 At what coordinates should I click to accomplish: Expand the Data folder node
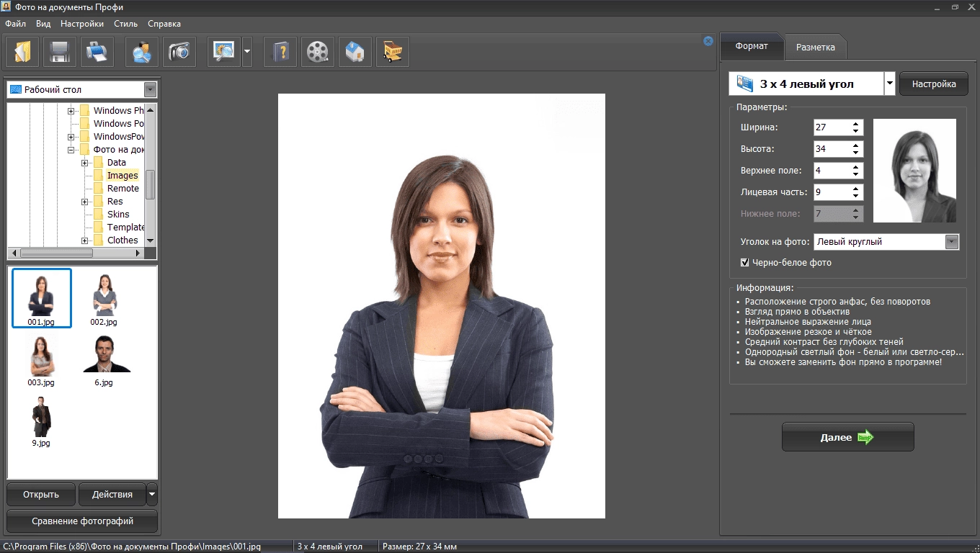85,163
